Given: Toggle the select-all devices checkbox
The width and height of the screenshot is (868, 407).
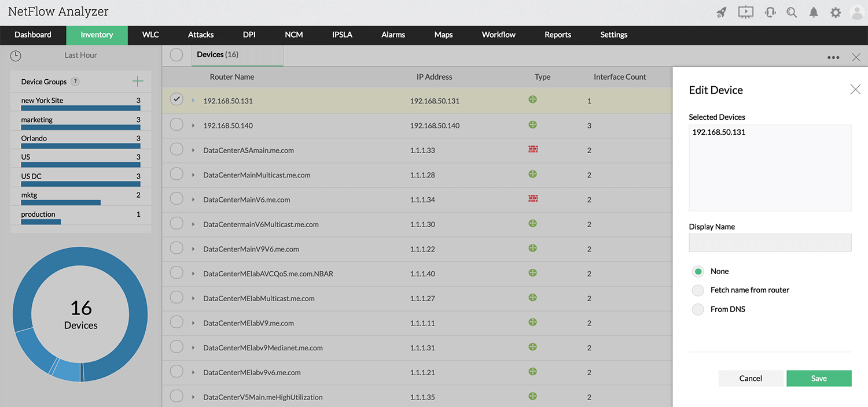Looking at the screenshot, I should (176, 55).
